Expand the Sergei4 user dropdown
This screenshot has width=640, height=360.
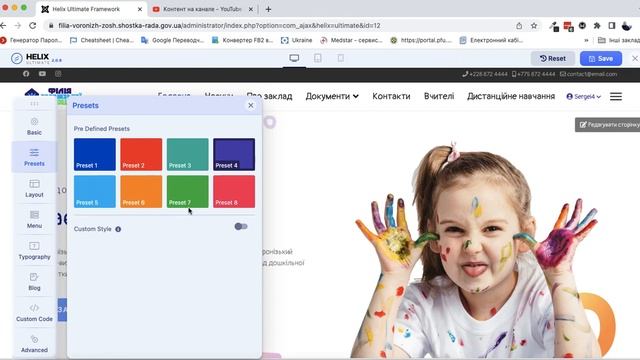(584, 97)
